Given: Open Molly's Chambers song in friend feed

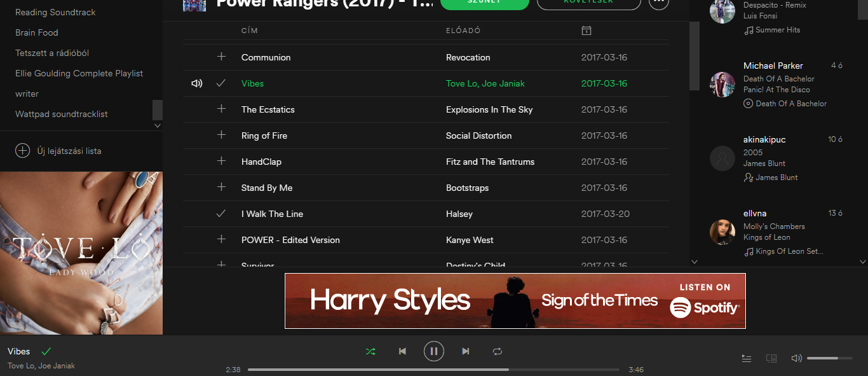Looking at the screenshot, I should pyautogui.click(x=774, y=226).
